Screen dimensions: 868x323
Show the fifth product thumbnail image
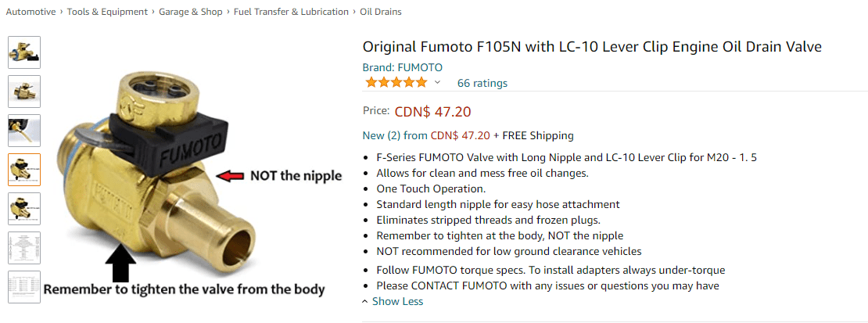[24, 209]
